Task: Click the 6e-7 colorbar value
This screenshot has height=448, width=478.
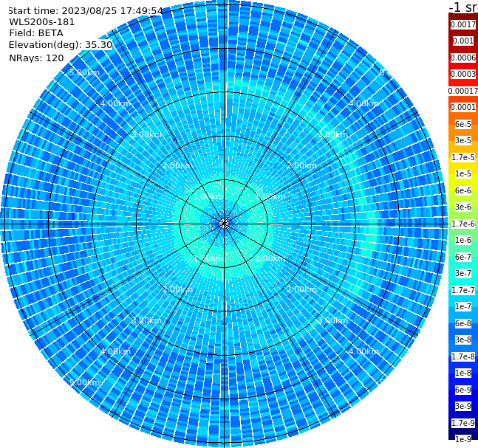Action: tap(463, 257)
